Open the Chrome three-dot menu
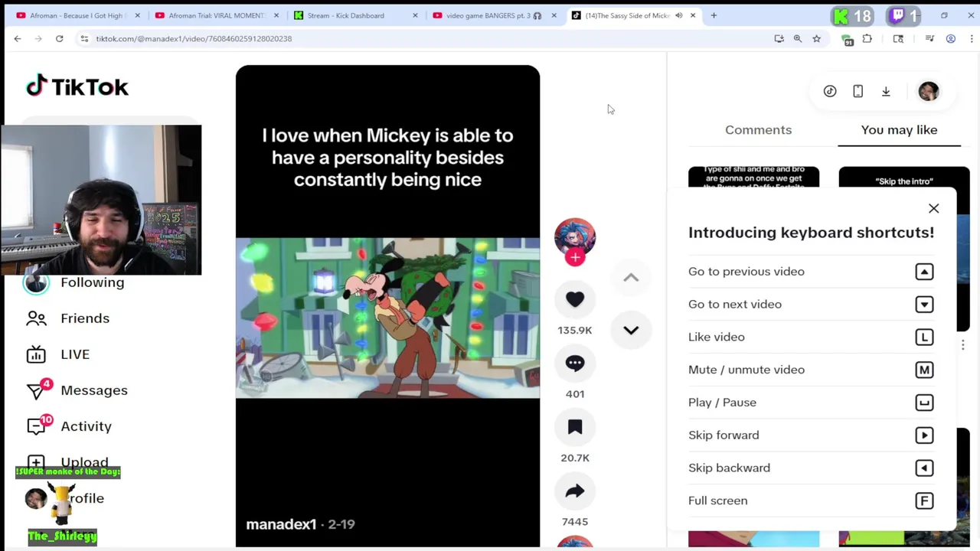 point(971,38)
